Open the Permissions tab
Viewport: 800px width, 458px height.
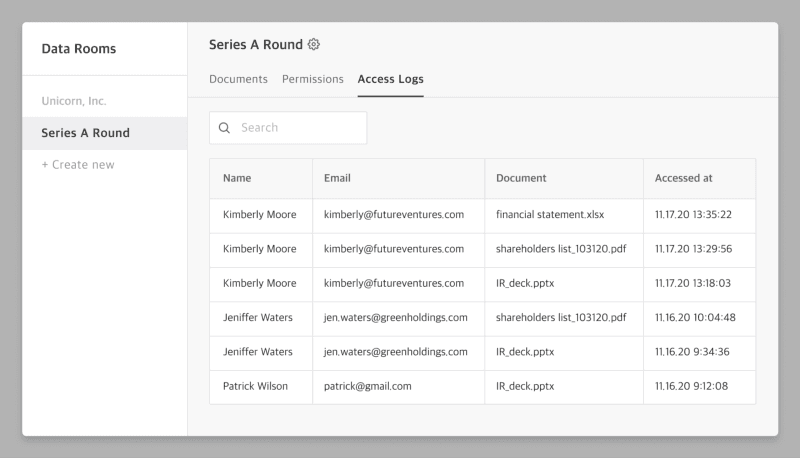pos(312,79)
